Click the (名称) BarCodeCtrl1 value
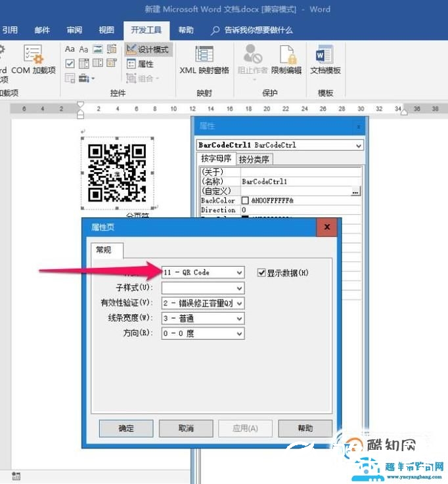This screenshot has height=484, width=448. coord(264,181)
